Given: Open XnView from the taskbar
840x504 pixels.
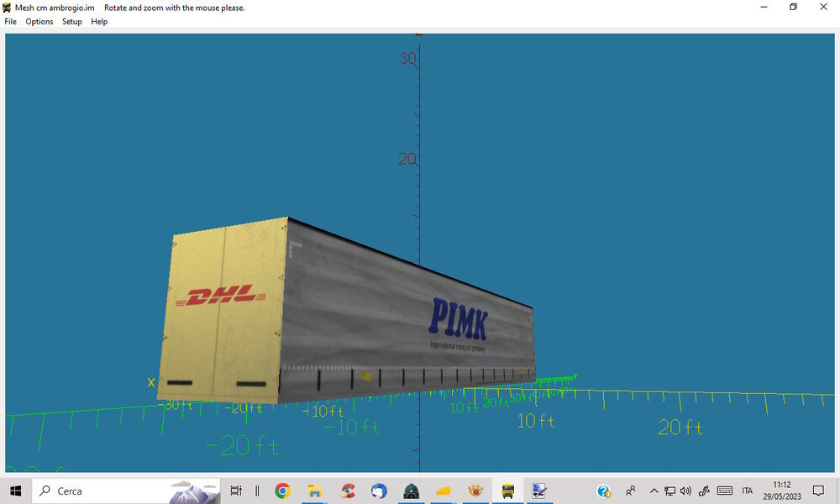Looking at the screenshot, I should (475, 491).
